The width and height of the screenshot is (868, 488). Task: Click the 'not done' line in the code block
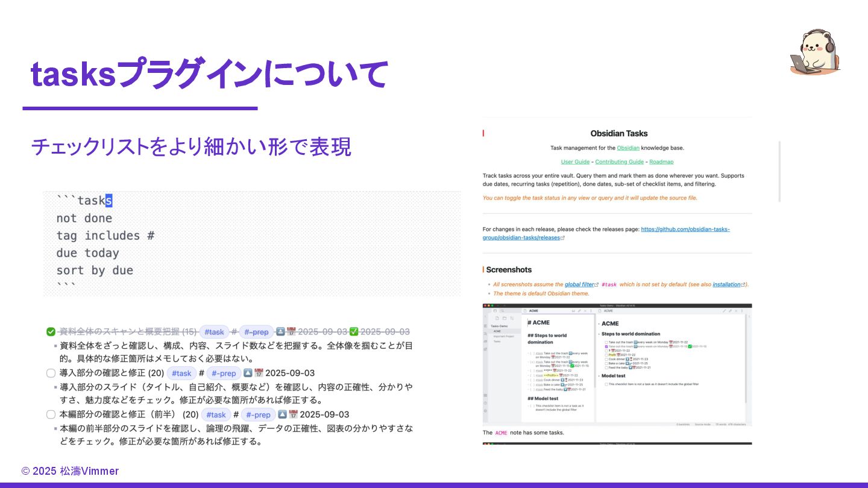[84, 218]
